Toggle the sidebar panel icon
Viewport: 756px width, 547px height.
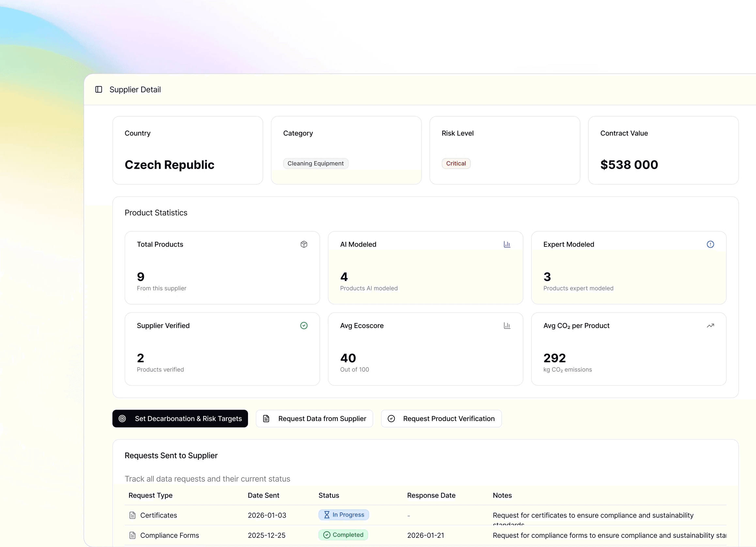pos(99,89)
